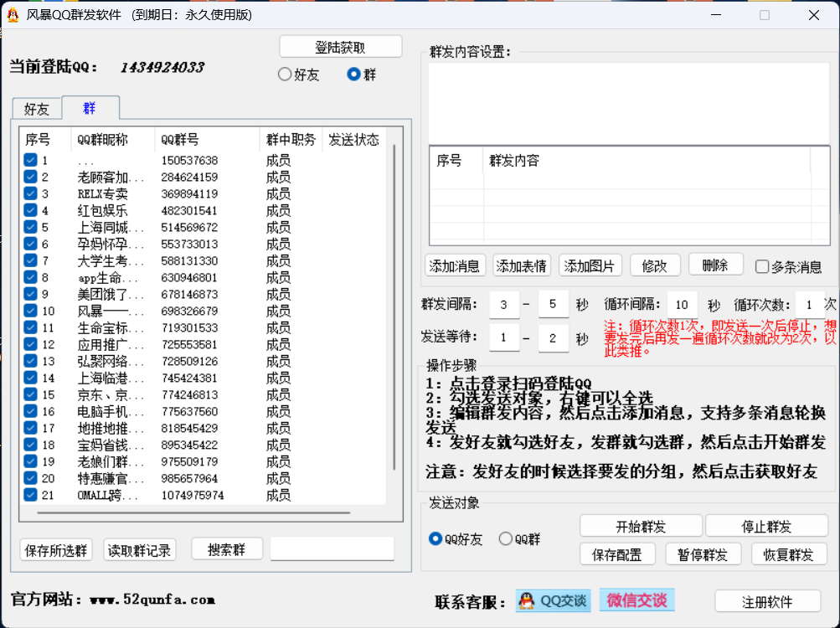Image resolution: width=840 pixels, height=628 pixels.
Task: Switch to the 群 tab
Action: pyautogui.click(x=90, y=108)
